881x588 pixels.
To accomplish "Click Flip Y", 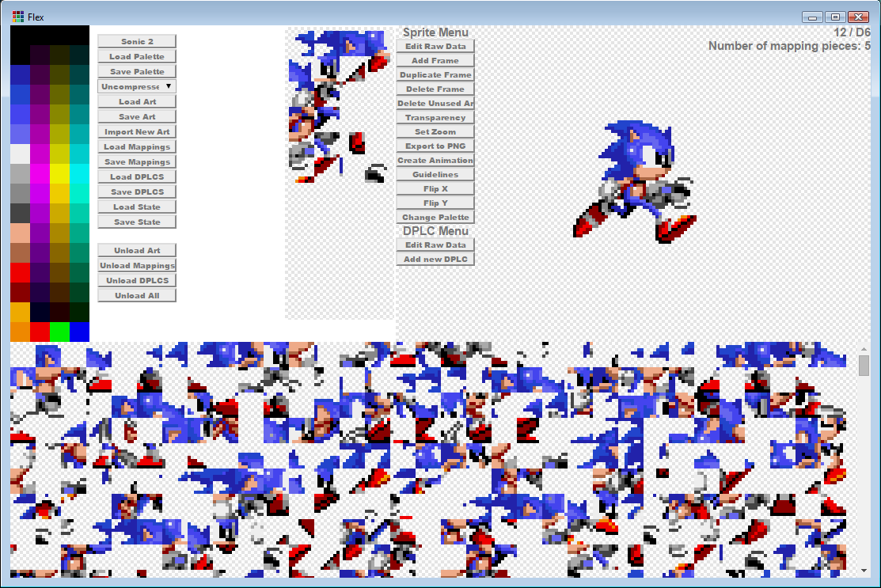I will (x=435, y=203).
